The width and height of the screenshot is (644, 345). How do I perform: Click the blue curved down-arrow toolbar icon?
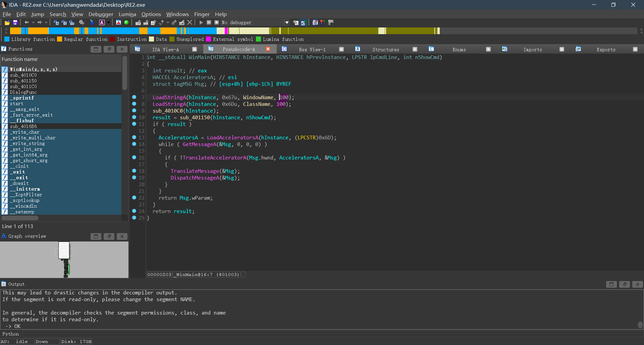pyautogui.click(x=92, y=22)
